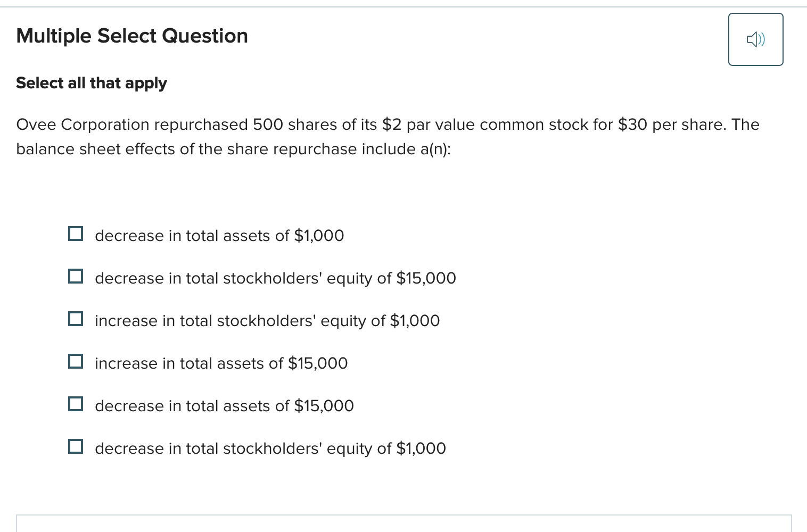
Task: Check 'decrease in total assets of $1,000'
Action: pyautogui.click(x=76, y=233)
